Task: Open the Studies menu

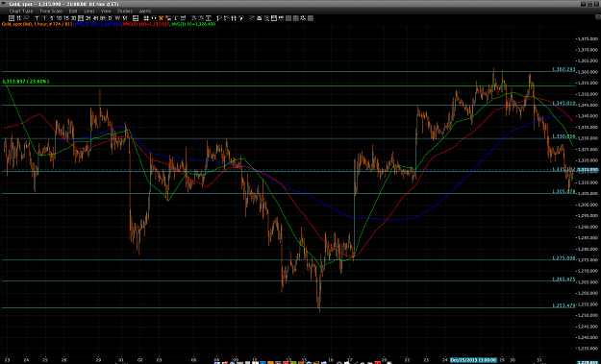Action: click(x=125, y=12)
